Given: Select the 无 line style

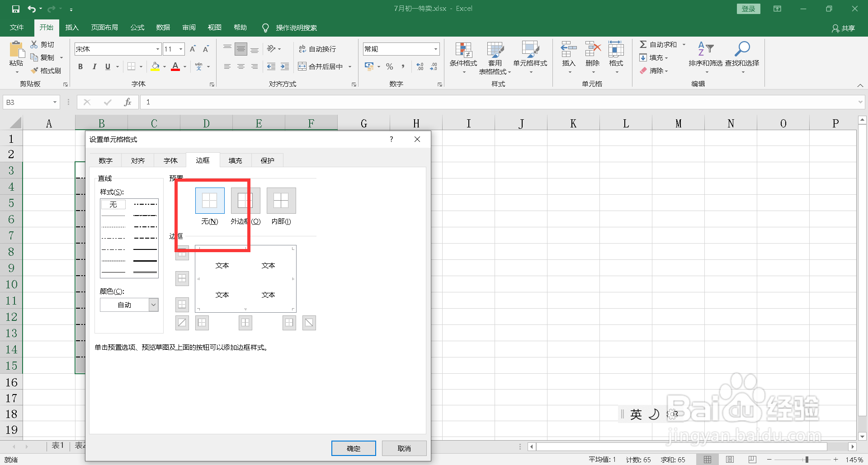Looking at the screenshot, I should point(113,204).
